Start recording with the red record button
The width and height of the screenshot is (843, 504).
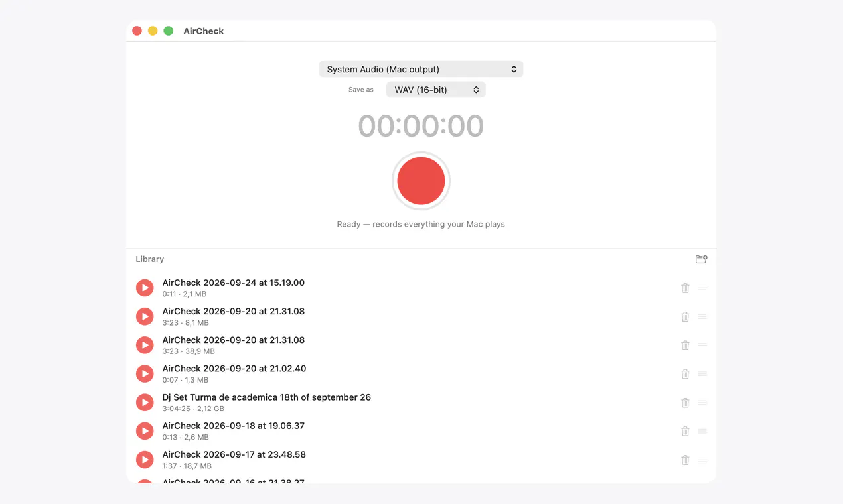(x=421, y=181)
